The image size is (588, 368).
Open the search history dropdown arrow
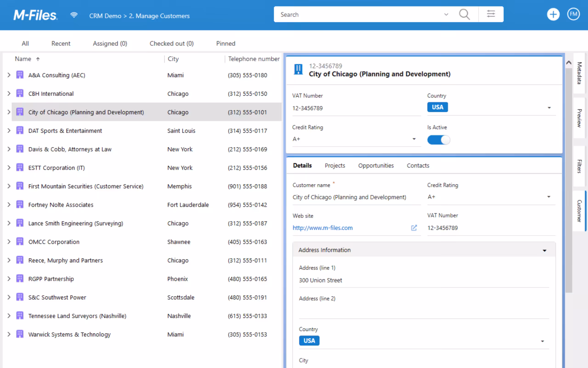(x=446, y=14)
